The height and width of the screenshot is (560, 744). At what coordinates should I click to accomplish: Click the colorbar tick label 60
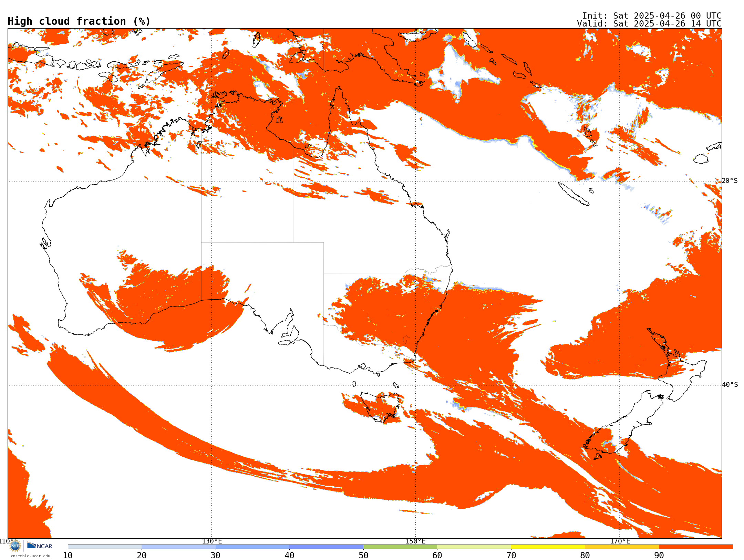437,556
